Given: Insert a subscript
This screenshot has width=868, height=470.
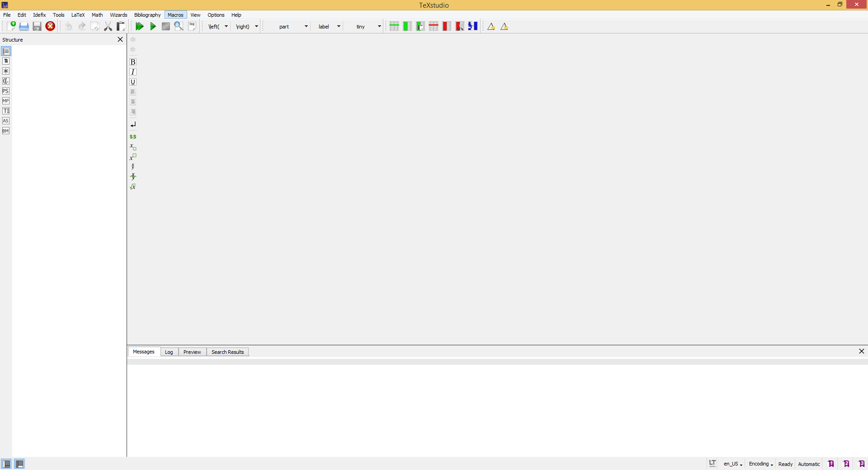Looking at the screenshot, I should click(x=133, y=147).
